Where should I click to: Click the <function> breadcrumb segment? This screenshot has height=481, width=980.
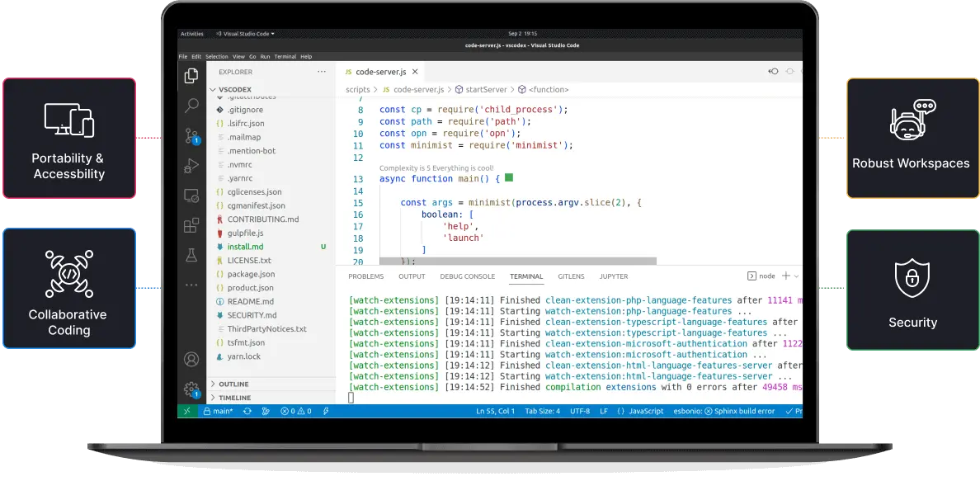(543, 90)
